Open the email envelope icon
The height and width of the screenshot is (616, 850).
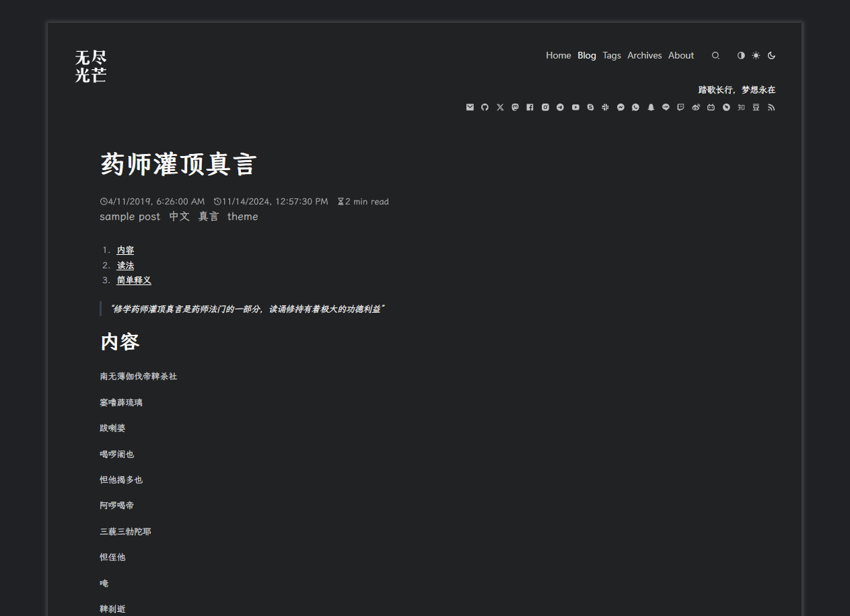(x=470, y=108)
